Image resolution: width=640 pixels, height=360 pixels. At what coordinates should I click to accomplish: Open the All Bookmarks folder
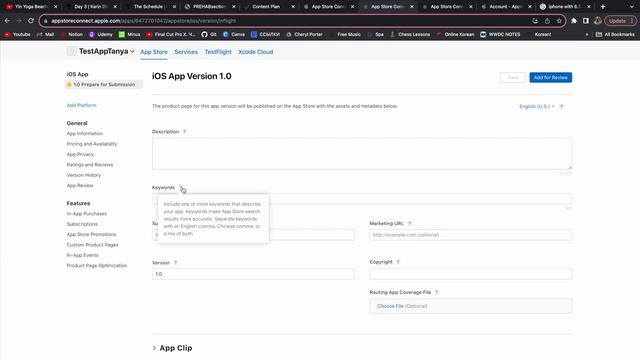pos(615,34)
